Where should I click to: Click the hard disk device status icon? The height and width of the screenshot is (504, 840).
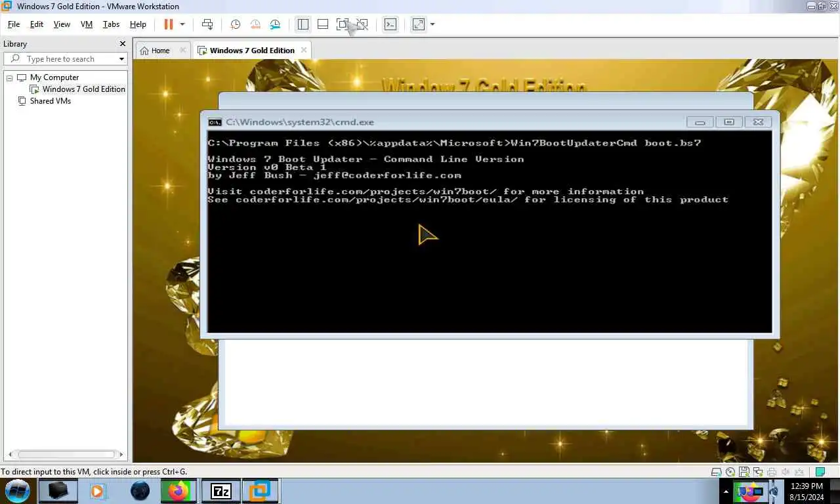coord(717,472)
